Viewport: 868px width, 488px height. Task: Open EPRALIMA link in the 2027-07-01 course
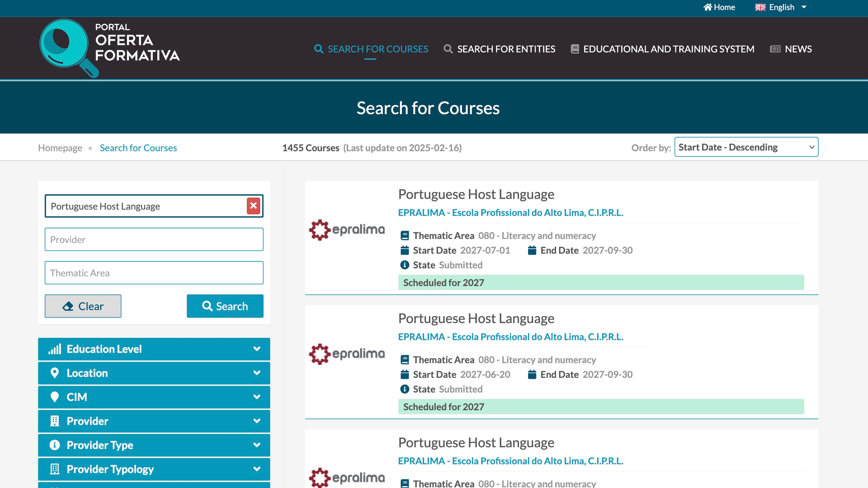[x=511, y=213]
